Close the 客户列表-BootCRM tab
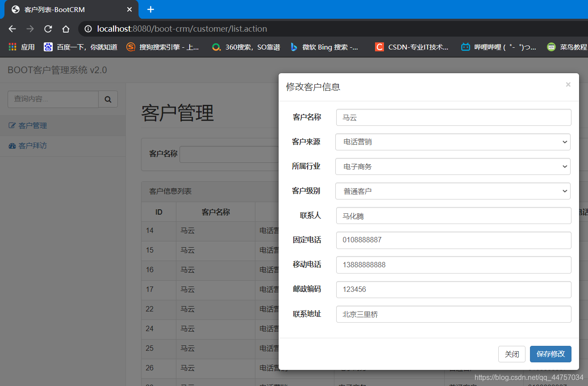The width and height of the screenshot is (588, 386). tap(129, 9)
